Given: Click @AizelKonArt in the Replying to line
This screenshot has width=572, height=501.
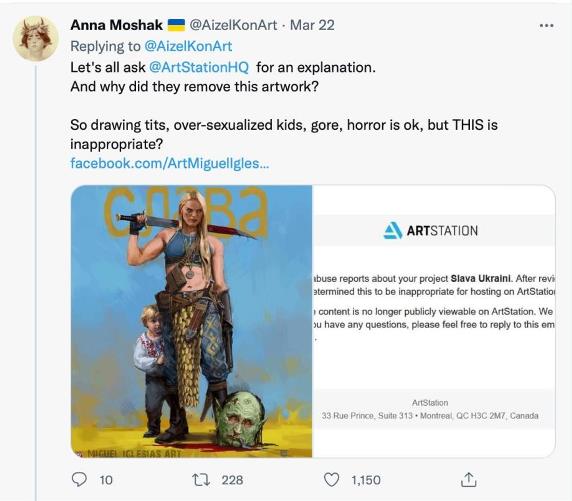Looking at the screenshot, I should (188, 46).
